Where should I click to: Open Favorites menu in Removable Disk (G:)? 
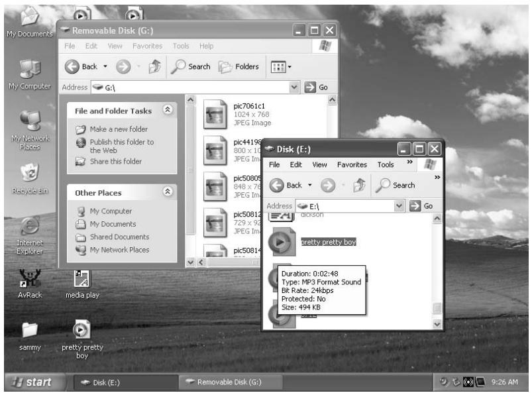tap(147, 46)
